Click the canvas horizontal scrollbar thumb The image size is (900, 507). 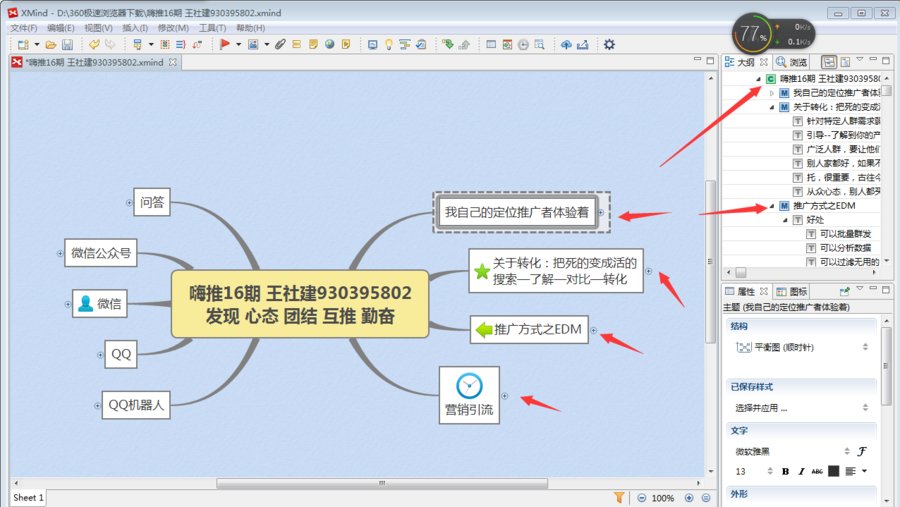coord(382,483)
